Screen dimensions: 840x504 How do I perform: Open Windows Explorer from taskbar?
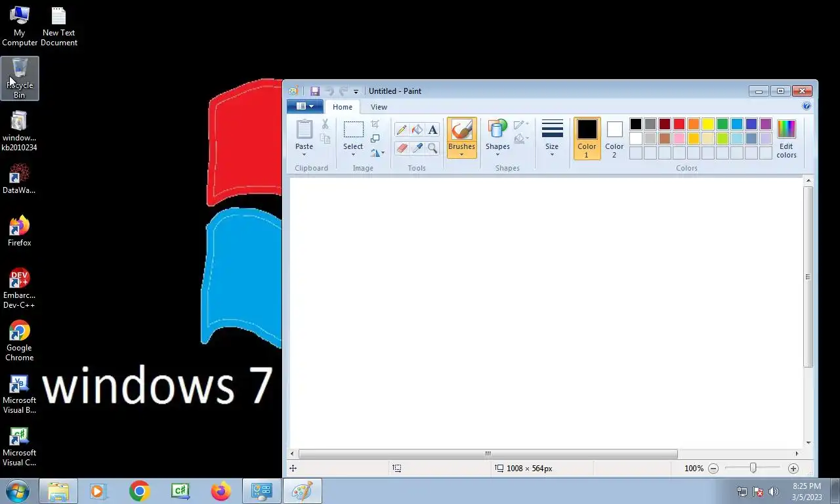point(58,491)
